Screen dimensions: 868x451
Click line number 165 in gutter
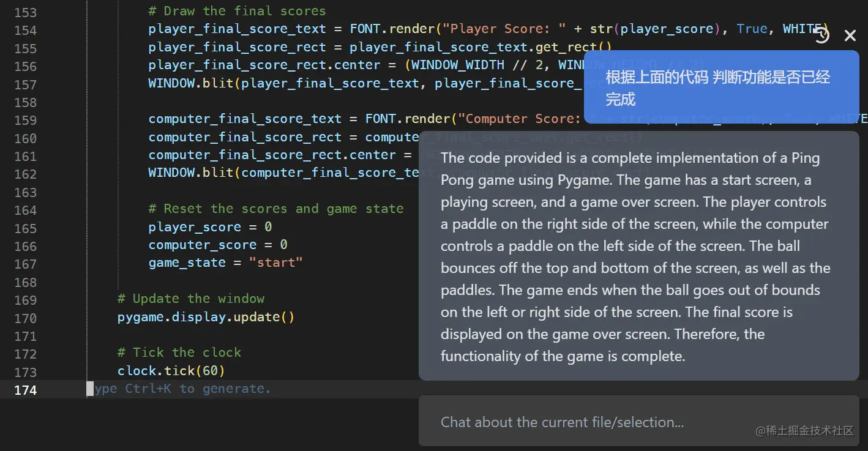(25, 228)
